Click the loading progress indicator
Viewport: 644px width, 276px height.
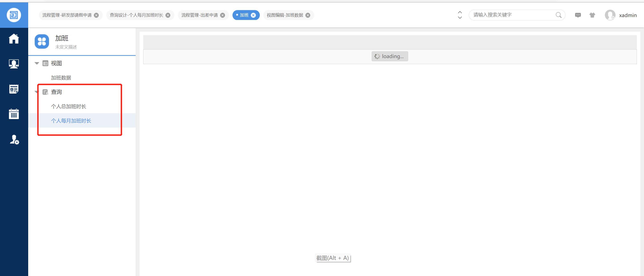click(x=390, y=56)
